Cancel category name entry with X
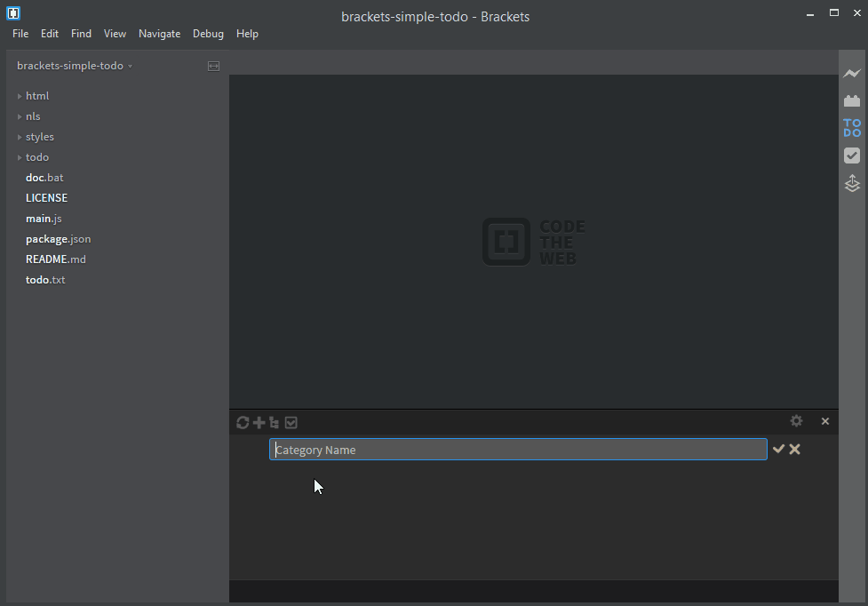This screenshot has width=868, height=606. [795, 449]
